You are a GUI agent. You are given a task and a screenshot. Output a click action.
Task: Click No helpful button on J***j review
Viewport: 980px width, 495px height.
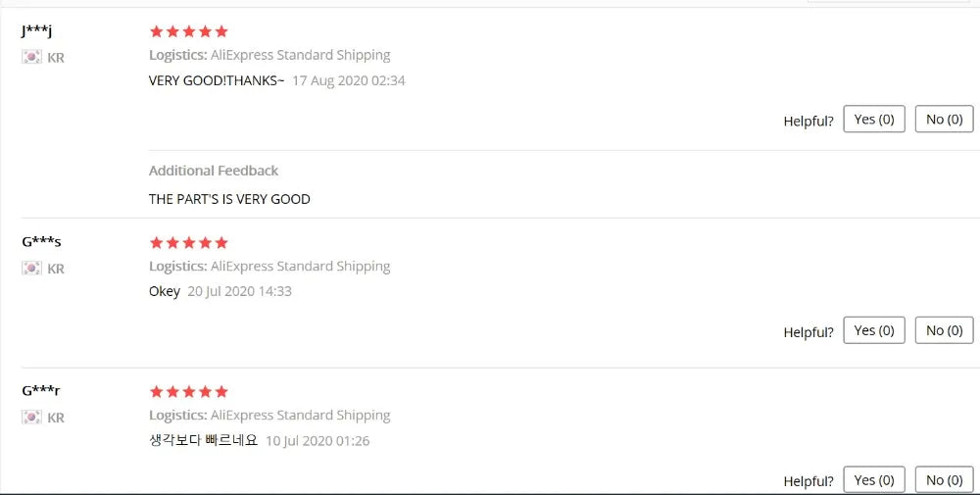(945, 120)
